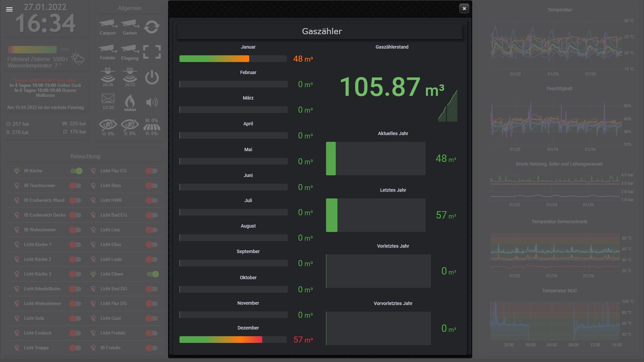644x362 pixels.
Task: Click the power button icon
Action: click(x=152, y=77)
